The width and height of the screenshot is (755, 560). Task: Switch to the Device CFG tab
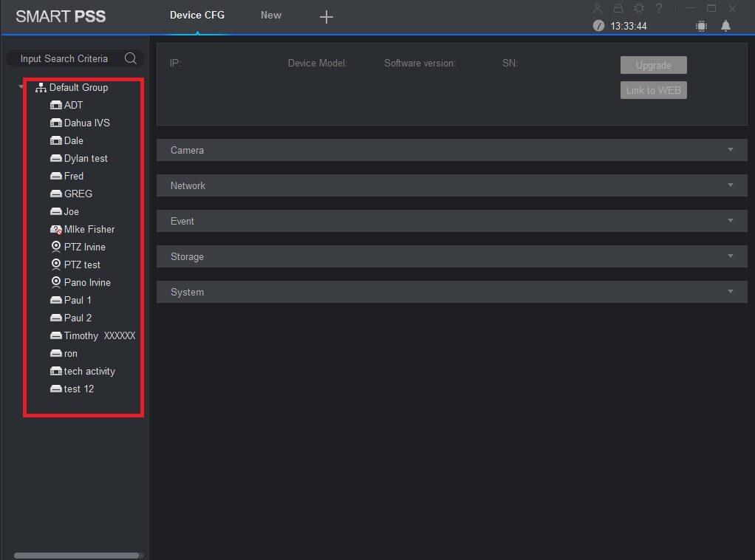point(197,15)
